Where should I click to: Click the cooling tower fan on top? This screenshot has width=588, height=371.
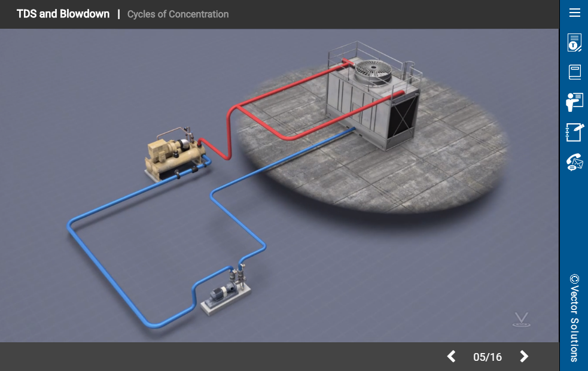coord(373,72)
